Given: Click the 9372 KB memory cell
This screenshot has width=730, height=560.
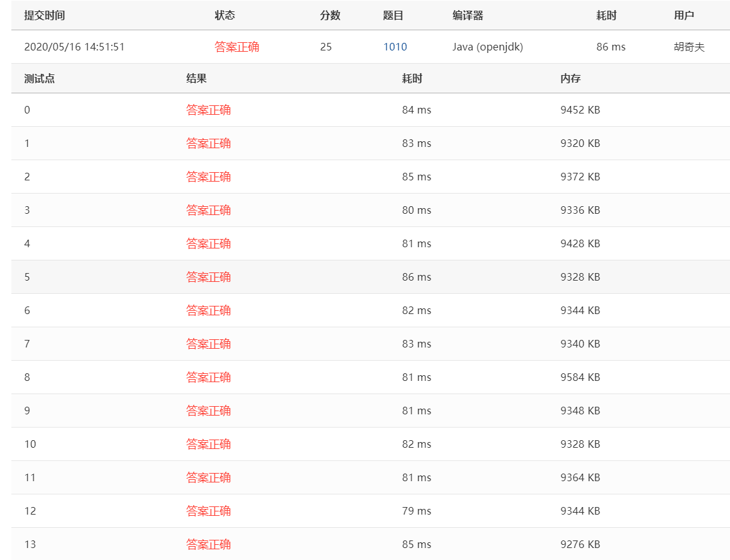Looking at the screenshot, I should tap(580, 177).
